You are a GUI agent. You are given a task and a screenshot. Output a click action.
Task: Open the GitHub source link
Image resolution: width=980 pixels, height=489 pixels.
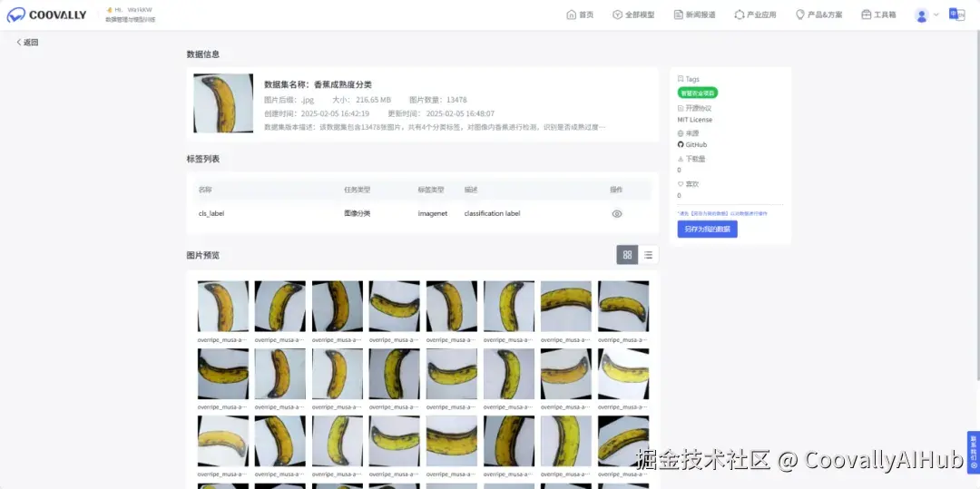click(x=692, y=145)
